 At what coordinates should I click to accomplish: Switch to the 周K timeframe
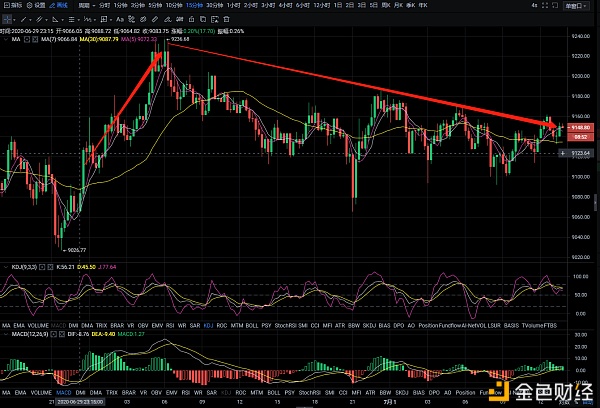point(386,5)
